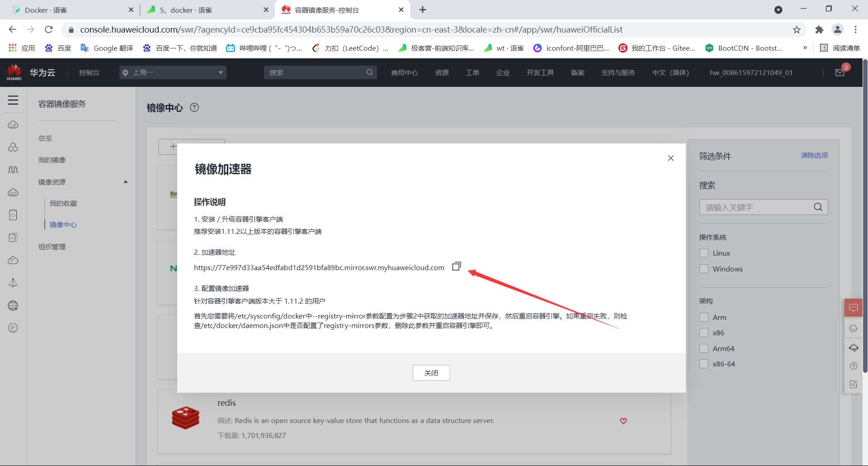Click the red feedback chat icon
The image size is (868, 466).
pos(854,308)
